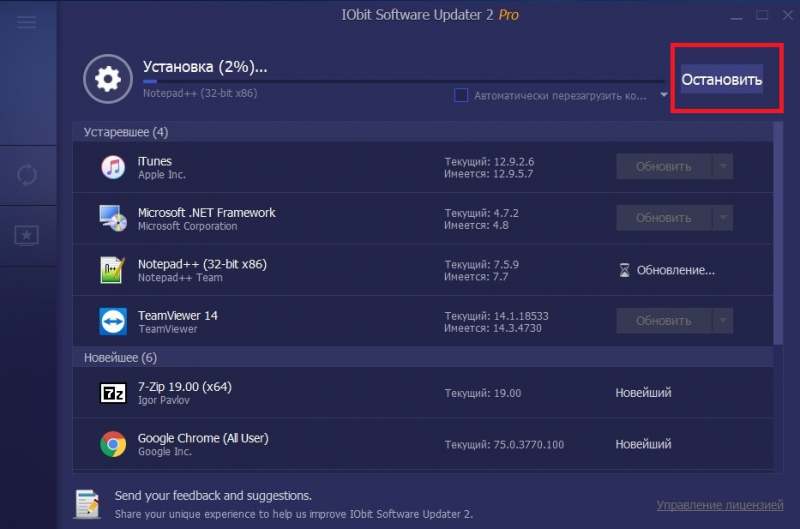This screenshot has width=800, height=529.
Task: Click the Обновление... status text
Action: [x=676, y=270]
